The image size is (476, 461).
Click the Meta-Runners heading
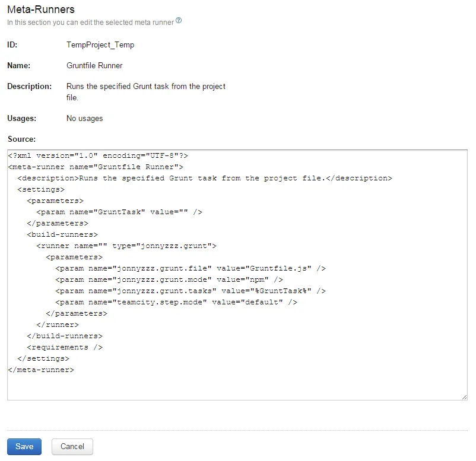[x=41, y=9]
